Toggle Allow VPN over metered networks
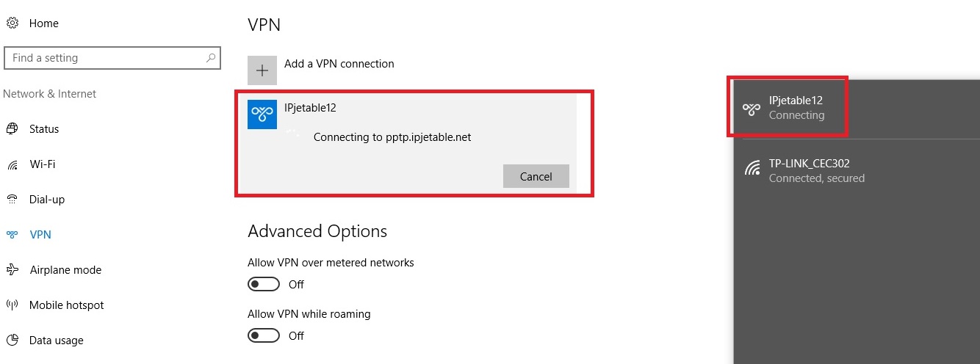 (264, 284)
